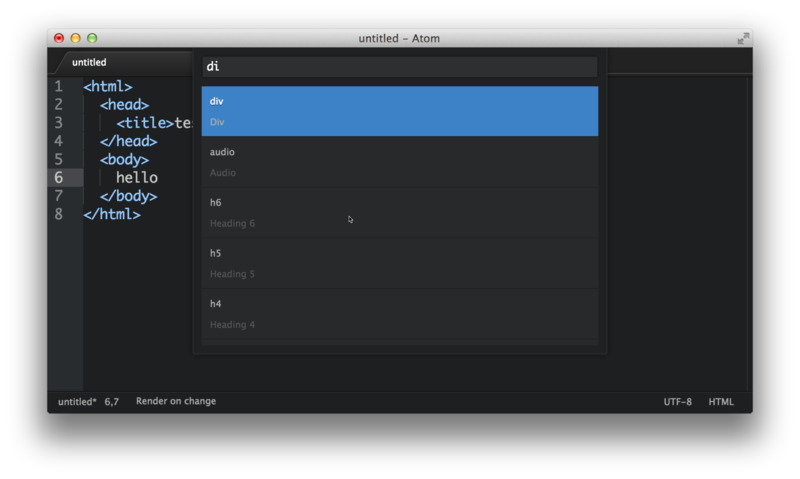Click line number 1 in the gutter
Image resolution: width=800 pixels, height=479 pixels.
pos(59,87)
